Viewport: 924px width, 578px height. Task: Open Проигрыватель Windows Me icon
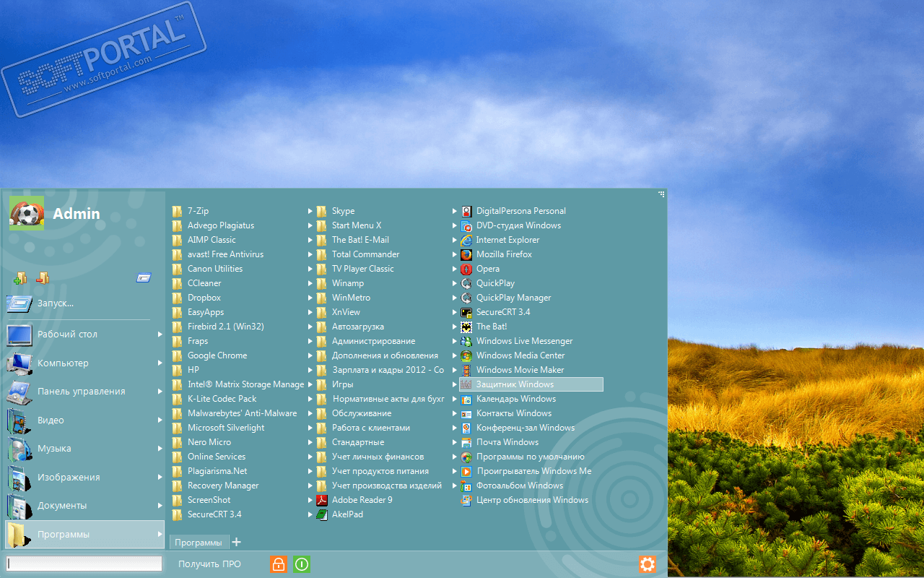click(466, 471)
